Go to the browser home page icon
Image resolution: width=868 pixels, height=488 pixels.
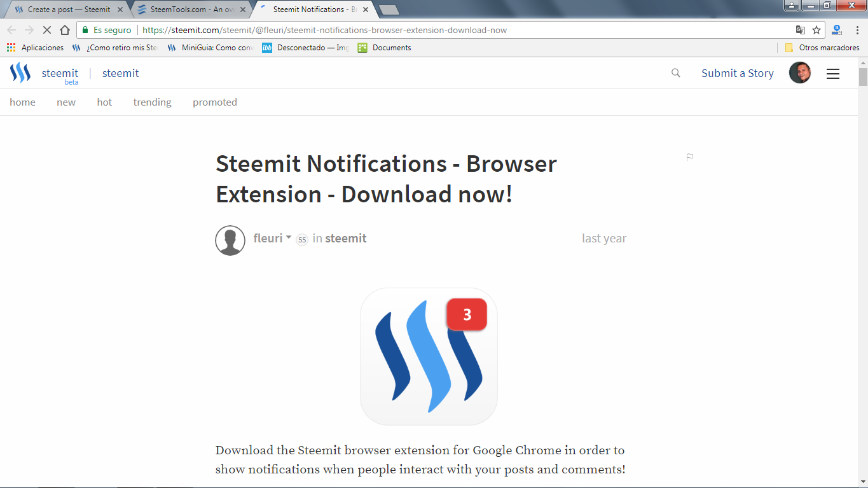coord(65,30)
